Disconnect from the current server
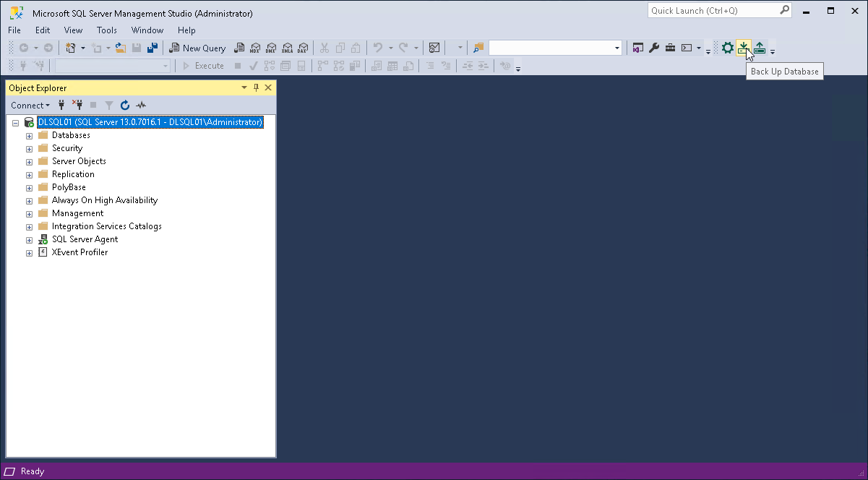Screen dimensions: 868x480 point(77,105)
